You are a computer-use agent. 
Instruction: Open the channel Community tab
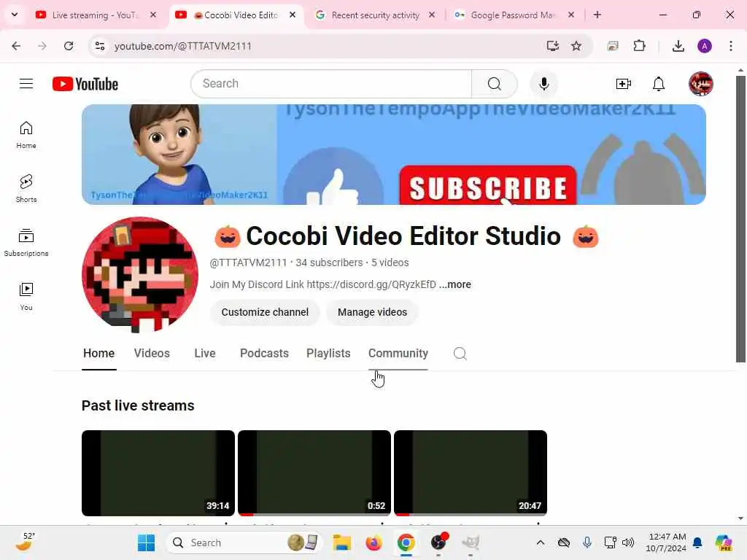(398, 354)
